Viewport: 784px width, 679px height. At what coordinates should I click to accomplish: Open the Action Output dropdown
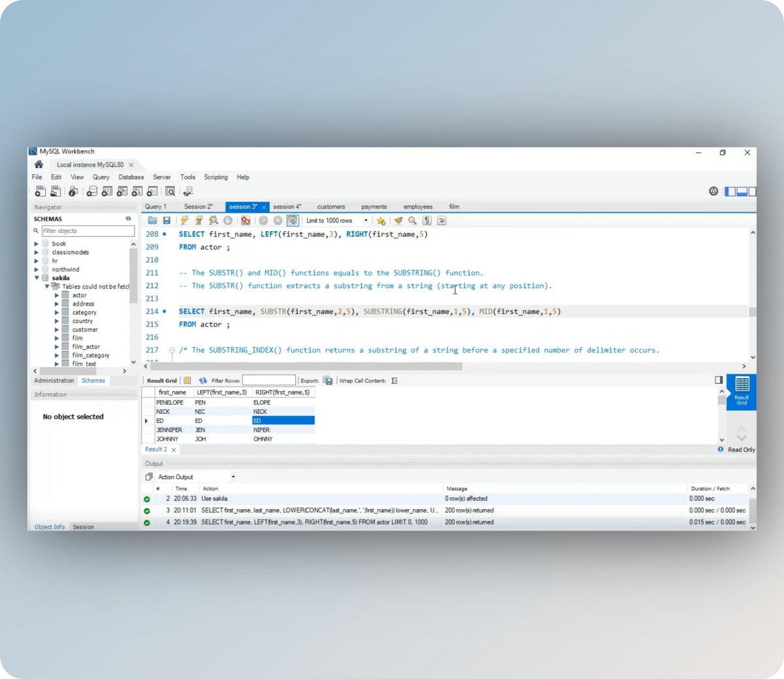coord(233,477)
